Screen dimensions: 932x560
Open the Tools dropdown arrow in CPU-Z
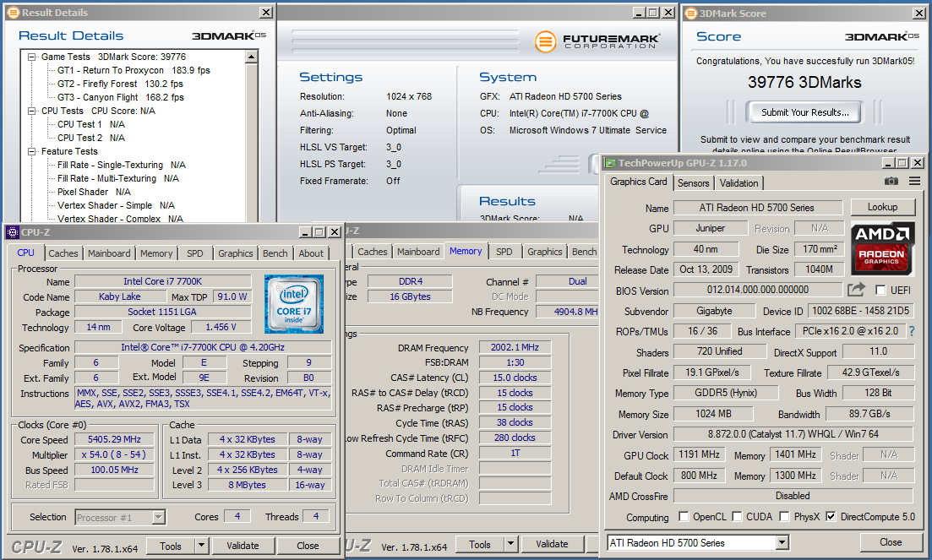[x=201, y=545]
